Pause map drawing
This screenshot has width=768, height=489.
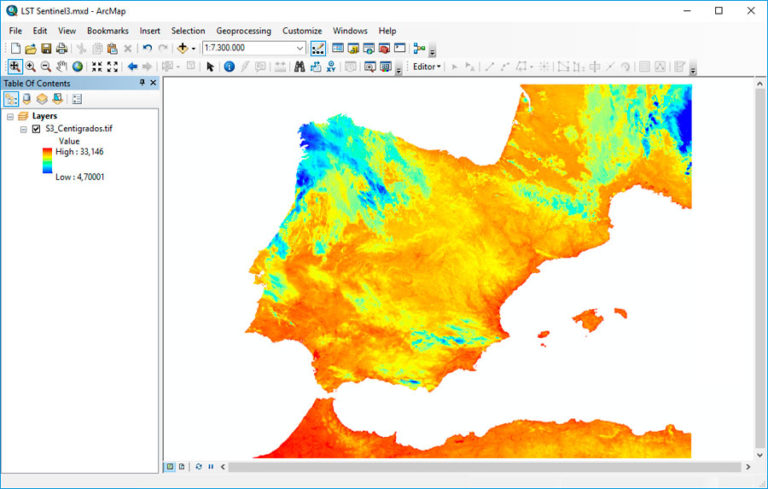[211, 466]
